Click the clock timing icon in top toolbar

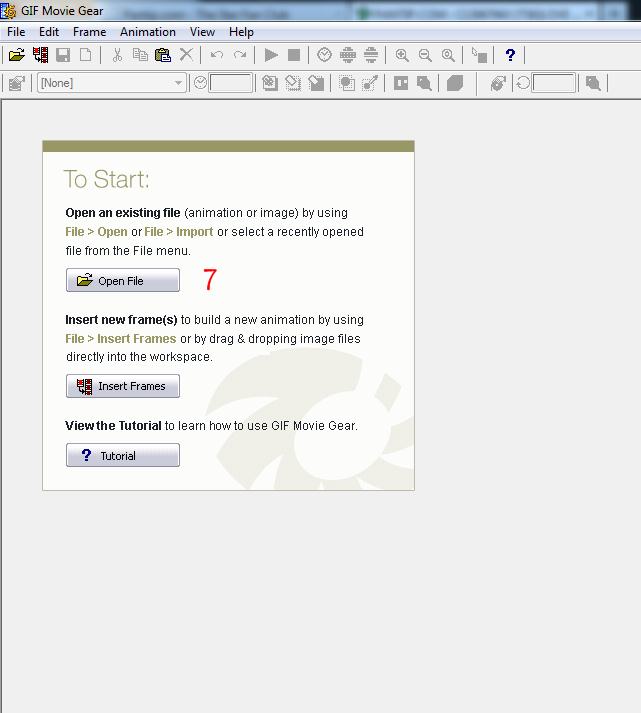324,55
